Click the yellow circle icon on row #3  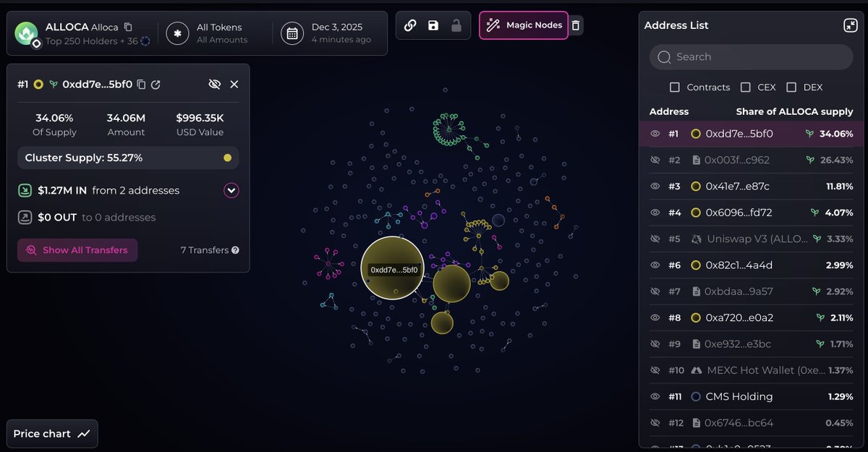coord(696,187)
